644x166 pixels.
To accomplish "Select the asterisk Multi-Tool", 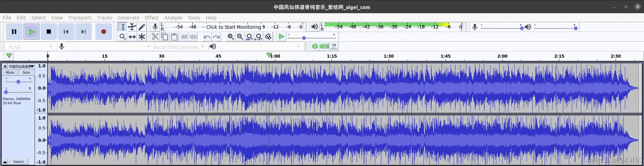I will click(x=142, y=36).
